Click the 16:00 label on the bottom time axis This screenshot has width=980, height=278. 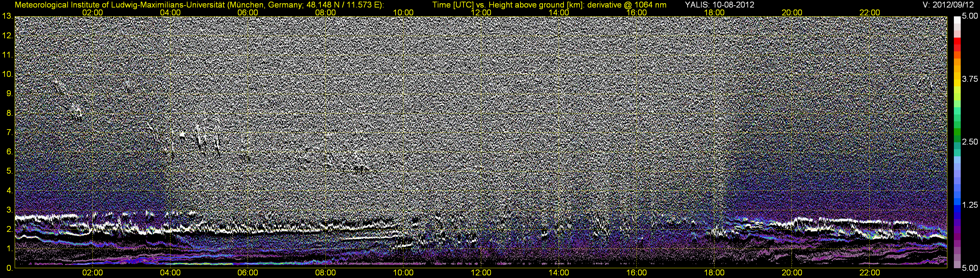click(x=636, y=273)
